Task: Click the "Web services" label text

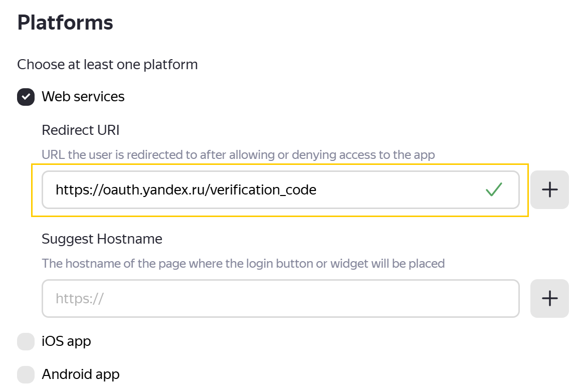Action: click(x=83, y=97)
